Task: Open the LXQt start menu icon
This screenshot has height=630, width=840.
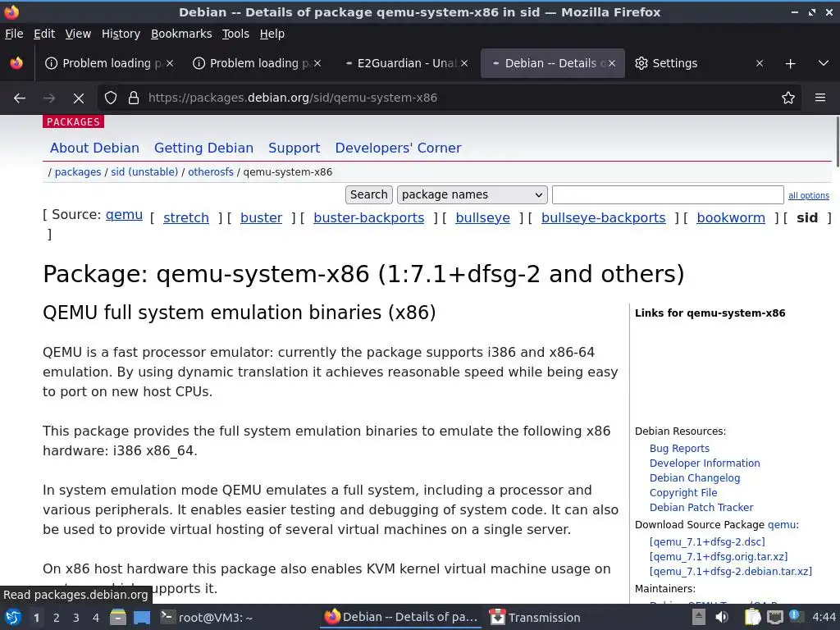Action: coord(13,618)
